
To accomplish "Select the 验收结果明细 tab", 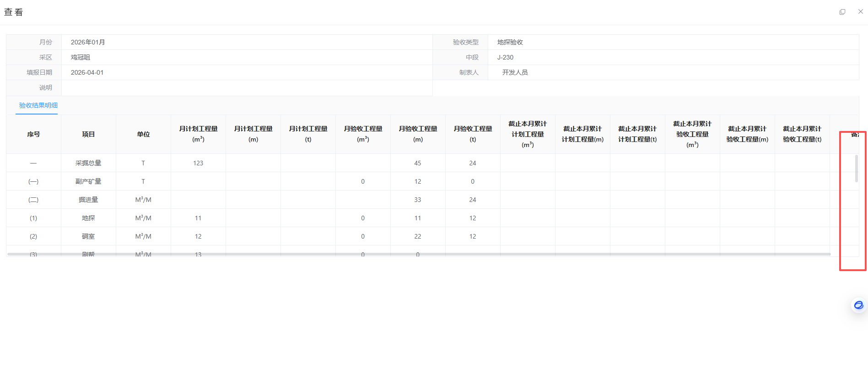I will [38, 105].
